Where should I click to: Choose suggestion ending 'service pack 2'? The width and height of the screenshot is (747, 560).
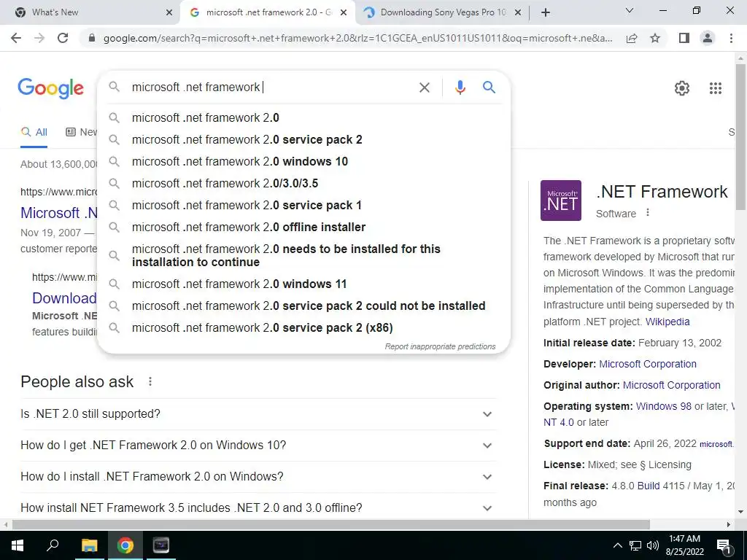pos(303,139)
